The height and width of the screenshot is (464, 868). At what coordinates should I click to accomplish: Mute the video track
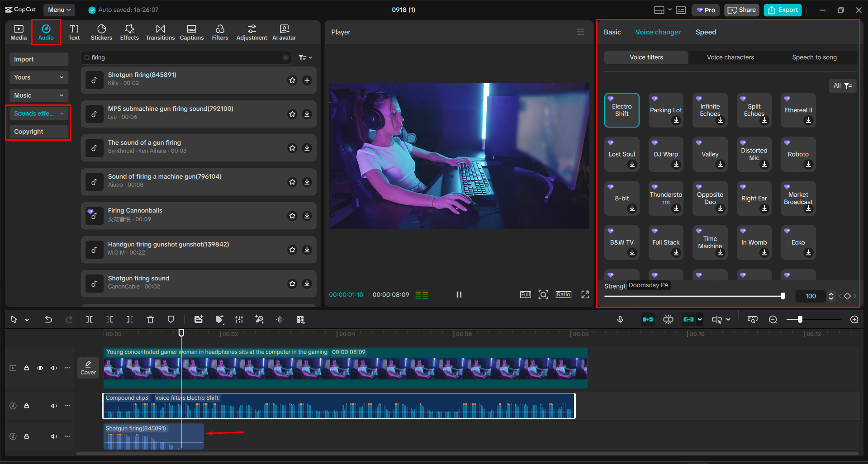pos(53,368)
